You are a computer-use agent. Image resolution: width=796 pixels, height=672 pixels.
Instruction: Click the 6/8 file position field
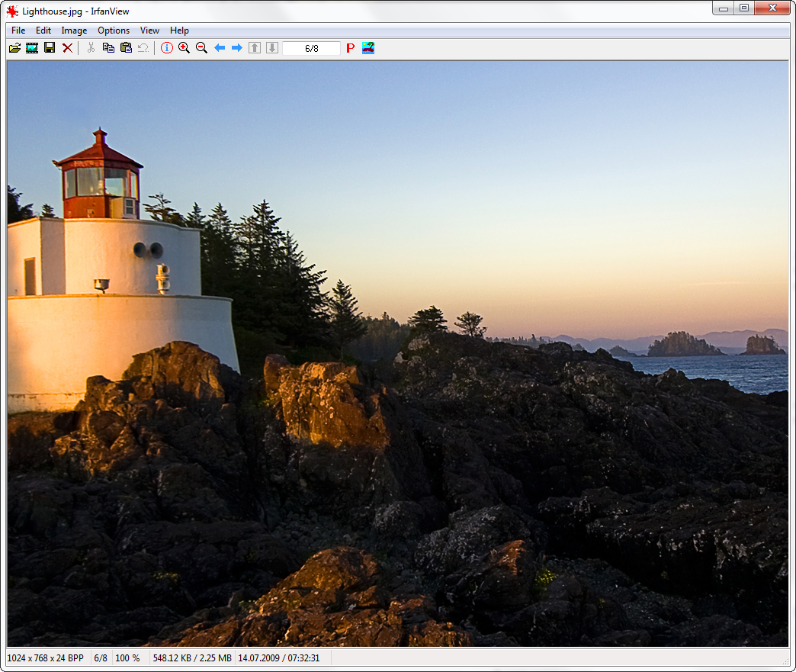(x=311, y=47)
